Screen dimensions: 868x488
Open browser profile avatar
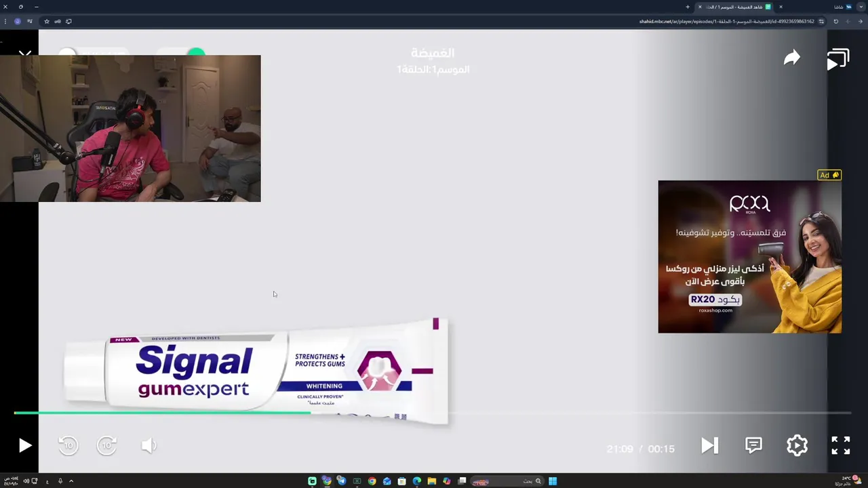click(18, 21)
